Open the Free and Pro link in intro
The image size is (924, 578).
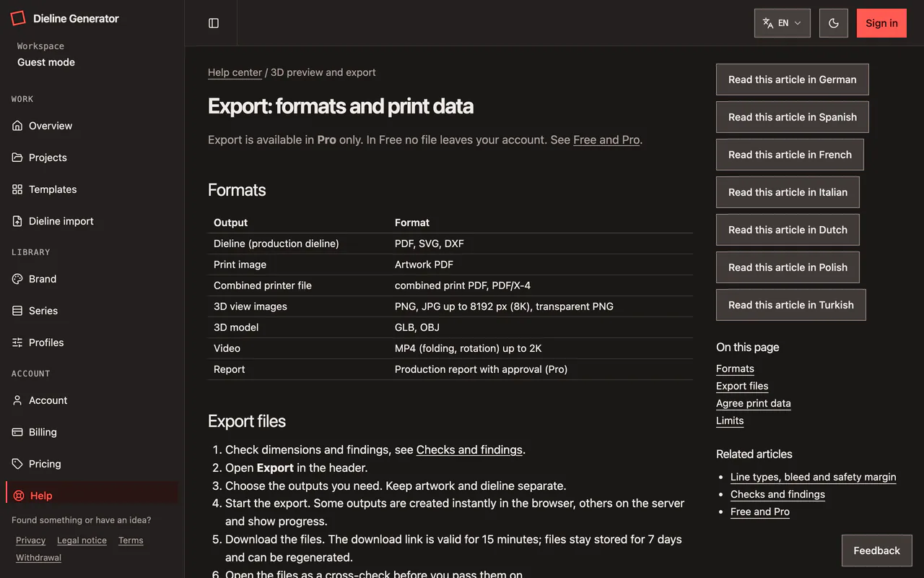click(x=606, y=139)
